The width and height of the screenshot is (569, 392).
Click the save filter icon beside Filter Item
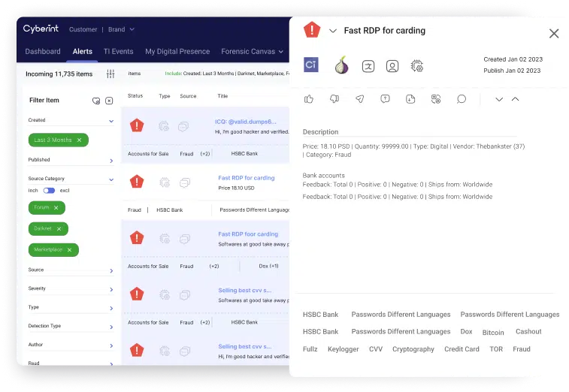tap(96, 101)
